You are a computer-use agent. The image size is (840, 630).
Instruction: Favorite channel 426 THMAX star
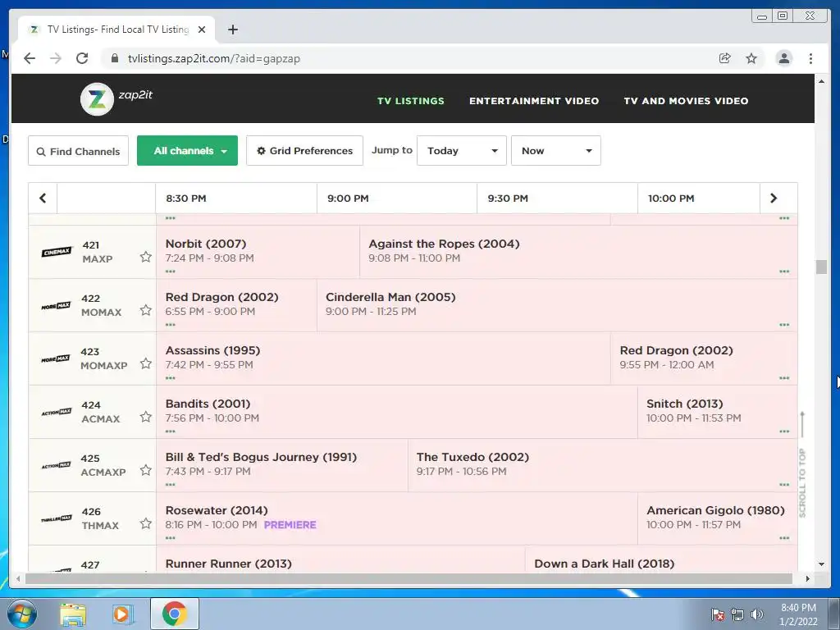[x=146, y=523]
